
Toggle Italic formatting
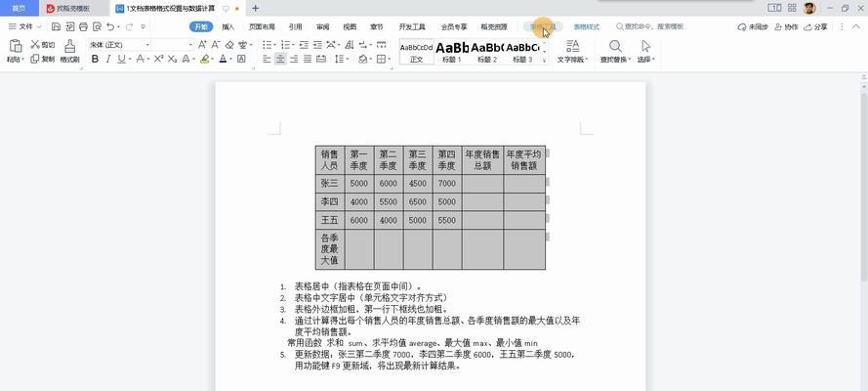[x=108, y=60]
